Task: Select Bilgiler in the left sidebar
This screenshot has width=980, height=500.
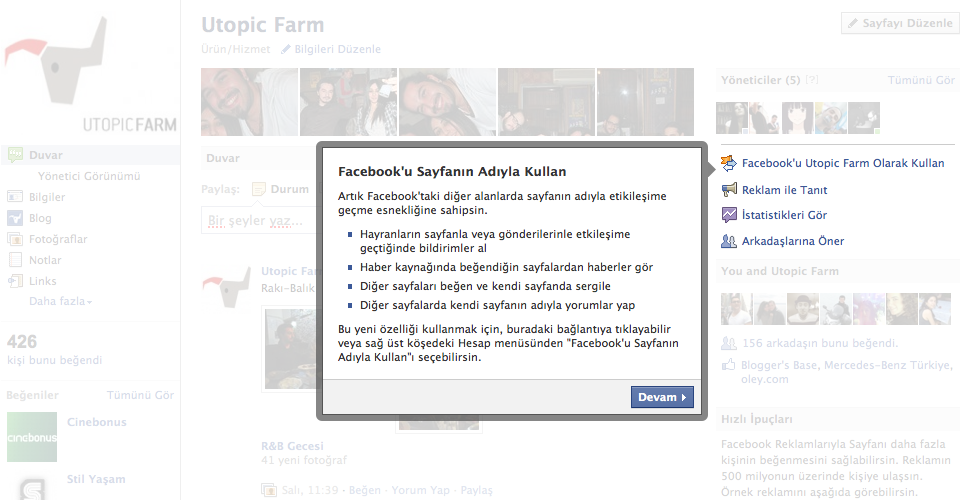Action: pyautogui.click(x=47, y=197)
